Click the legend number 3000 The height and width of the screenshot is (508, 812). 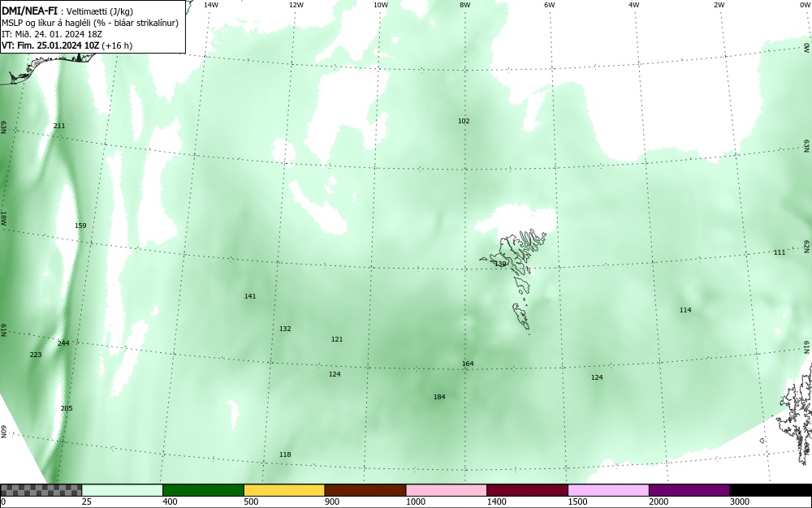tap(740, 502)
